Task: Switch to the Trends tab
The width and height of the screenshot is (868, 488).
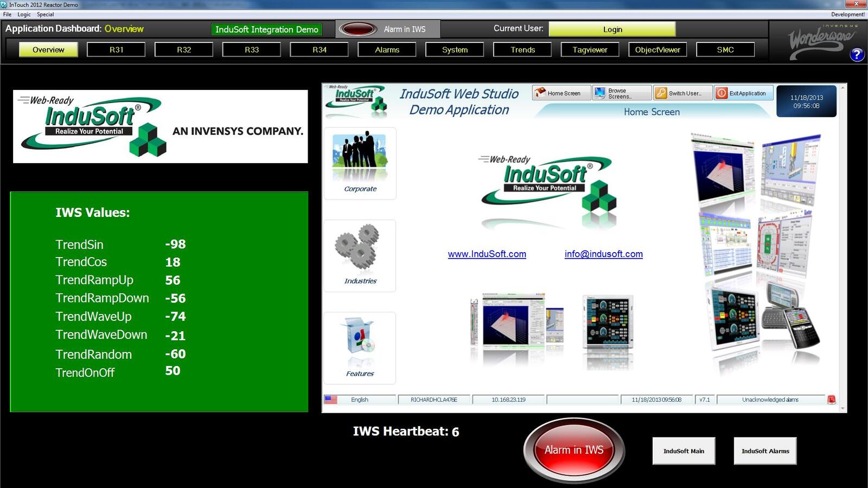Action: (x=522, y=49)
